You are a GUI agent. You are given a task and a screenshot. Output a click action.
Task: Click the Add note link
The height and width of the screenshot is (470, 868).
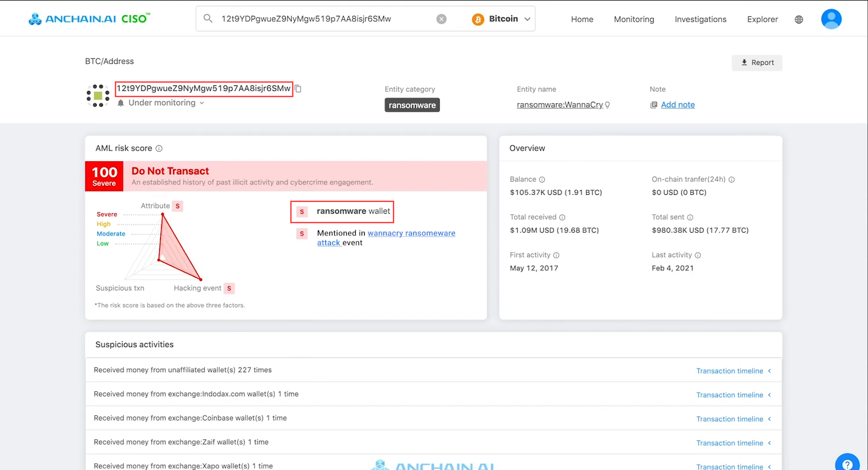[678, 105]
